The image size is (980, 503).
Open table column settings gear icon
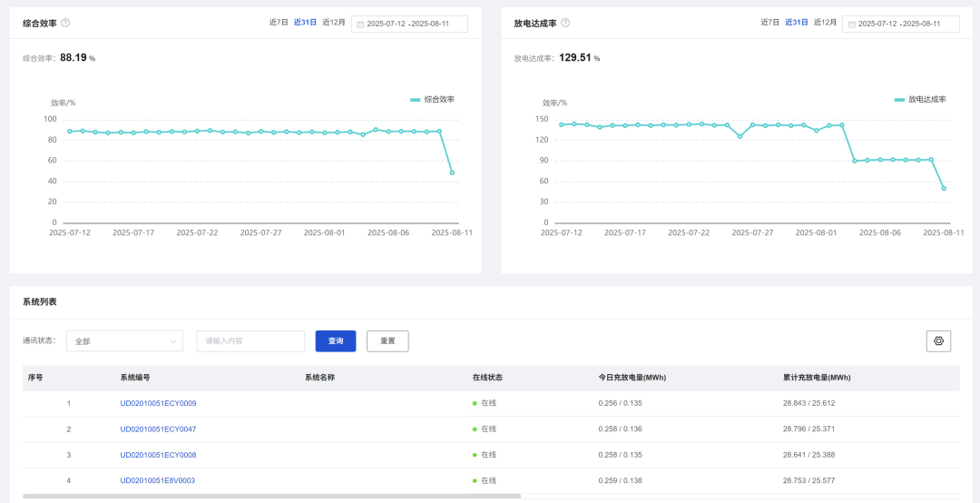click(x=938, y=341)
